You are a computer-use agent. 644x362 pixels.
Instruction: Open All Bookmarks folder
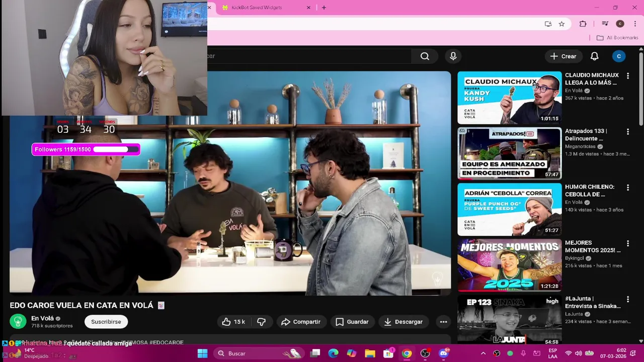(x=617, y=38)
